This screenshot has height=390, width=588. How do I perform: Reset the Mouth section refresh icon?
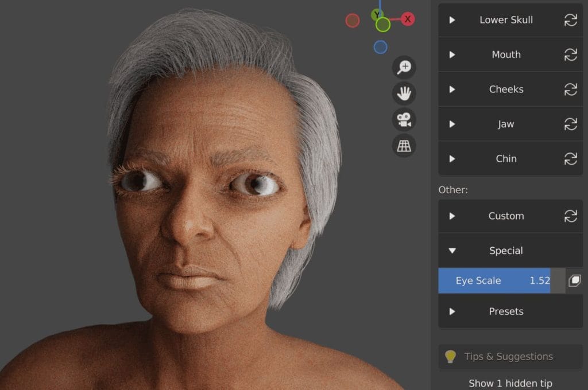pyautogui.click(x=570, y=54)
